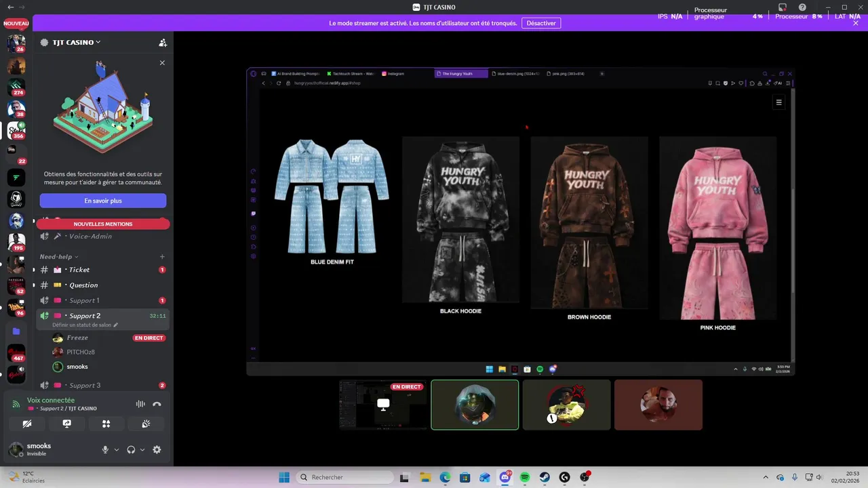Screen dimensions: 868x488
Task: Open Windows Start menu
Action: (x=283, y=477)
